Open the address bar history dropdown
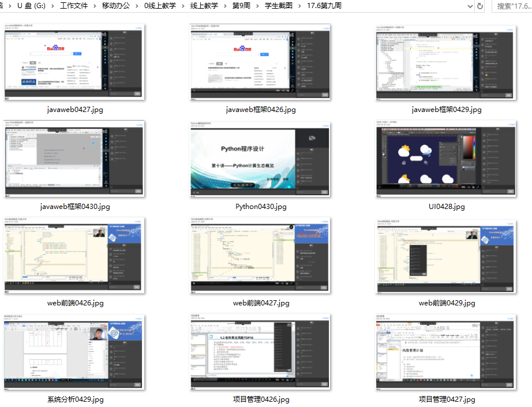 [x=469, y=6]
